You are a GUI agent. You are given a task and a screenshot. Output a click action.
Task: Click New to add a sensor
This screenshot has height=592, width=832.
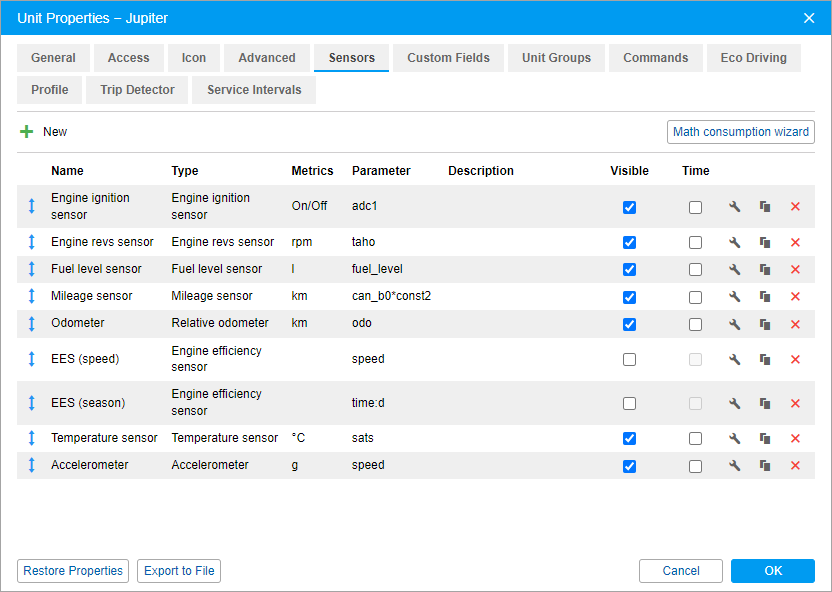pyautogui.click(x=55, y=132)
